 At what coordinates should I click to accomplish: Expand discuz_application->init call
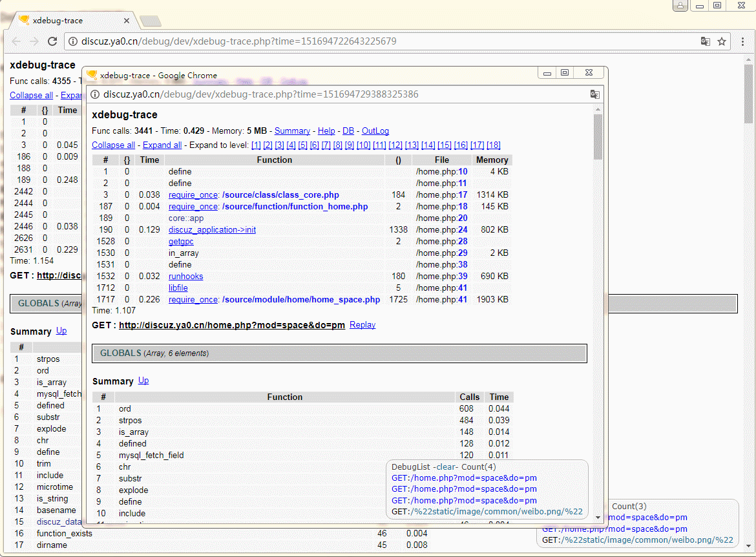(x=212, y=230)
